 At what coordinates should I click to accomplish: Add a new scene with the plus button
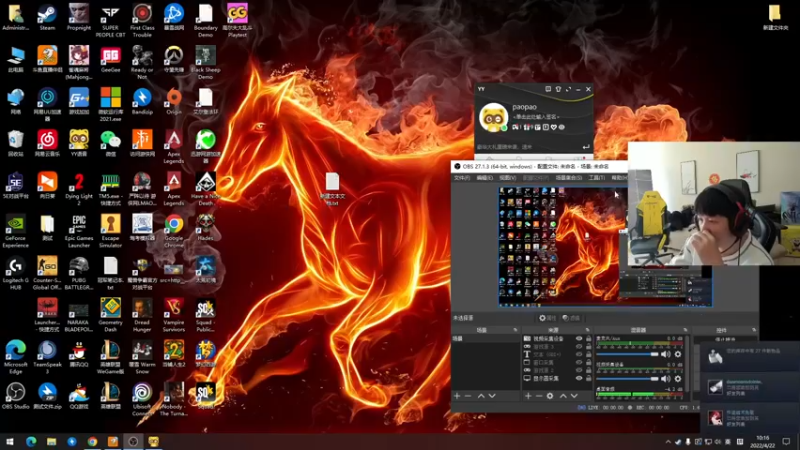point(457,396)
